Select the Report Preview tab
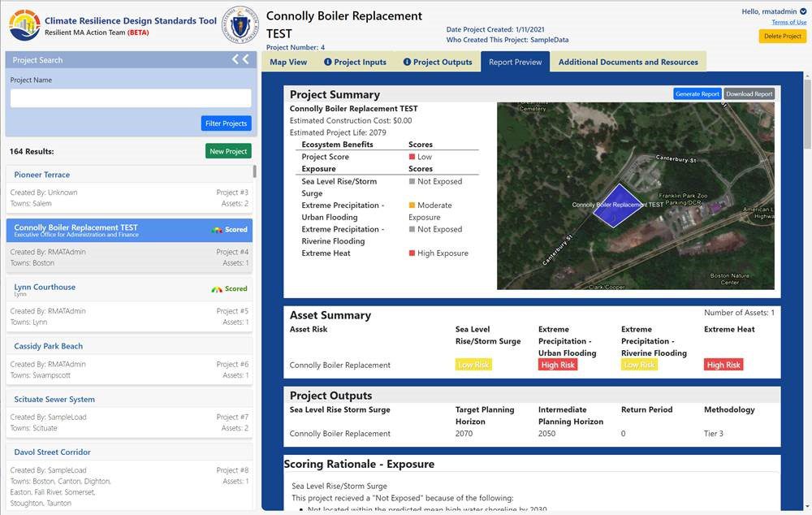This screenshot has height=515, width=812. pyautogui.click(x=516, y=62)
